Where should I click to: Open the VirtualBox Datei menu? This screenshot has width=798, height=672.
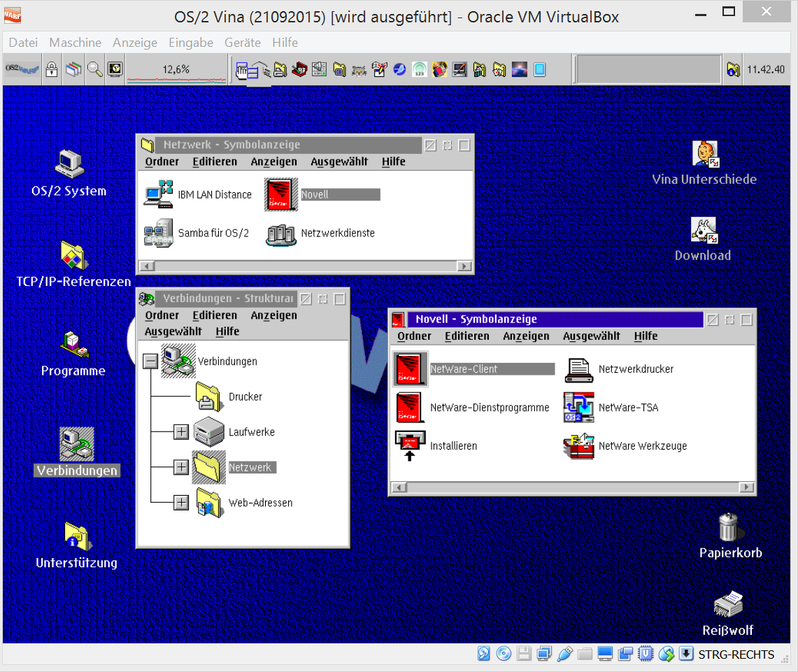[x=23, y=43]
